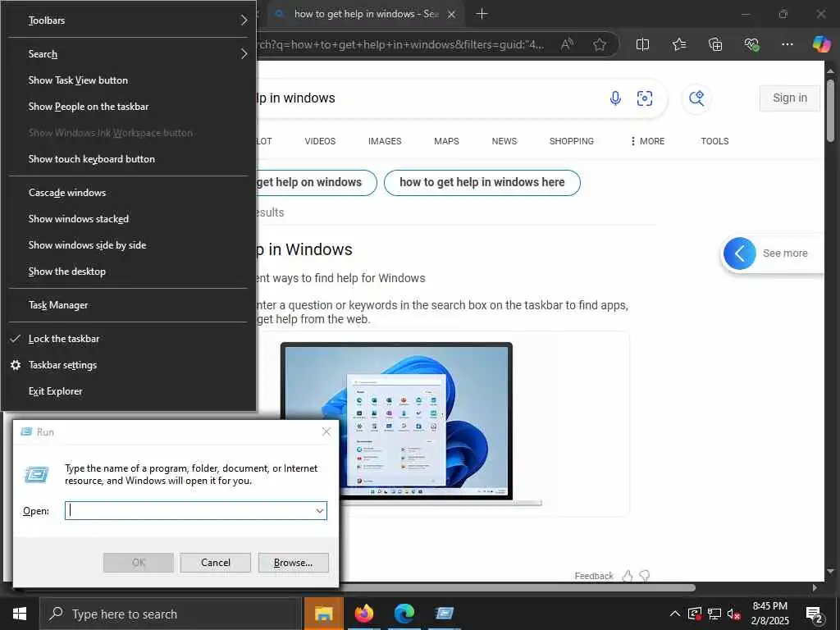Open Microsoft Edge from taskbar

(404, 614)
